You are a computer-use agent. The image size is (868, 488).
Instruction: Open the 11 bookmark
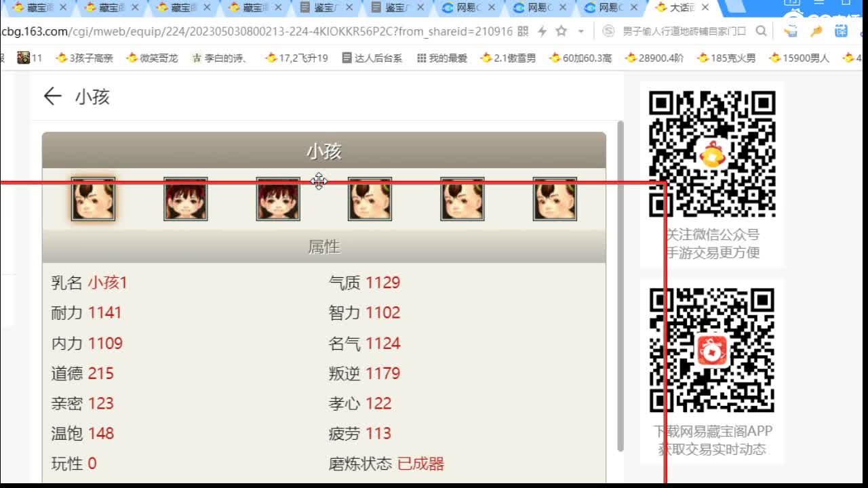coord(30,58)
